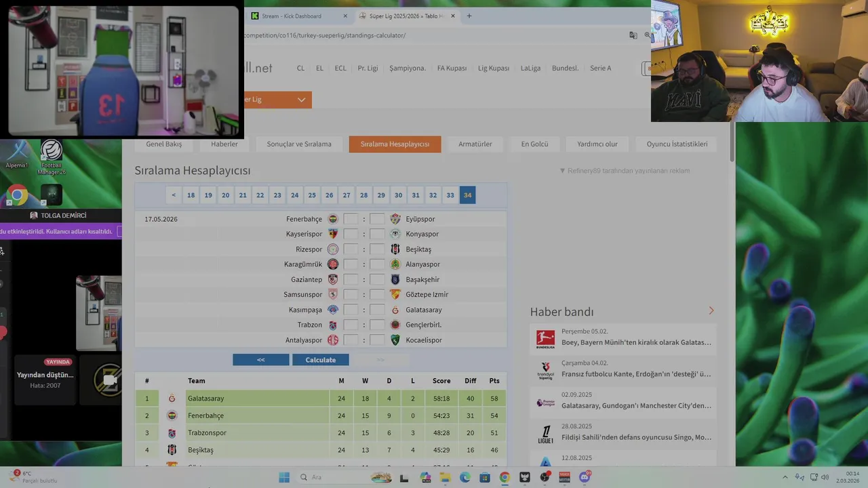This screenshot has width=868, height=488.
Task: Open the Yardımcı olur tab
Action: (597, 144)
